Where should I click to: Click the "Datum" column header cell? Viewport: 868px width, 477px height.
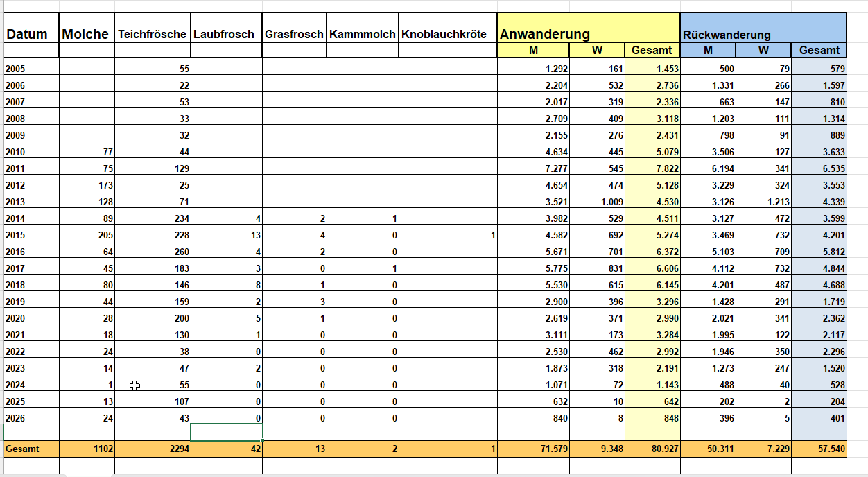coord(28,34)
